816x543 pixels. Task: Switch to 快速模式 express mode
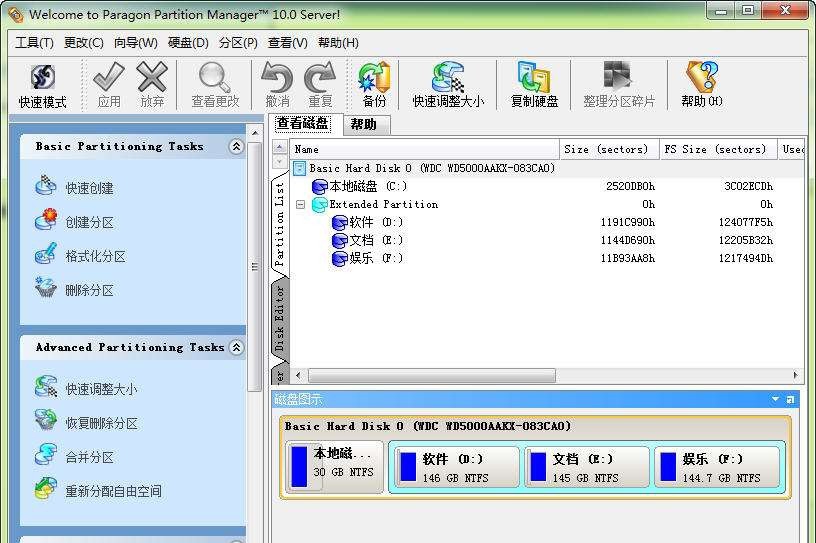pyautogui.click(x=43, y=86)
